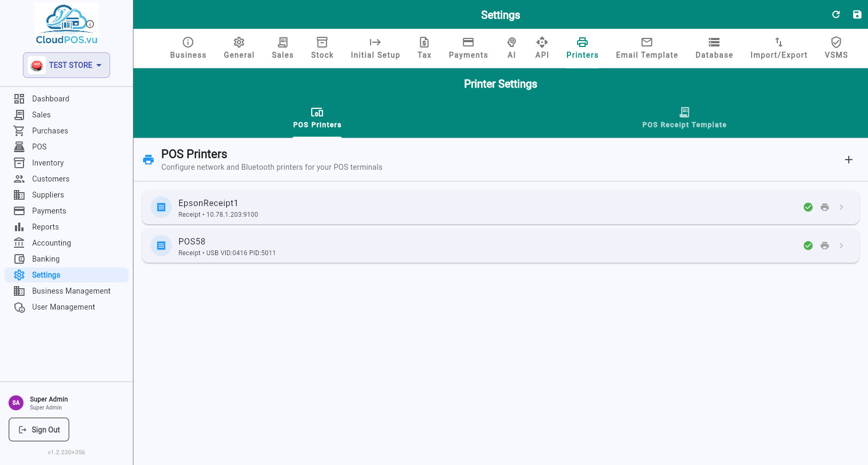The image size is (868, 465).
Task: Click the refresh icon in Settings header
Action: pyautogui.click(x=836, y=14)
